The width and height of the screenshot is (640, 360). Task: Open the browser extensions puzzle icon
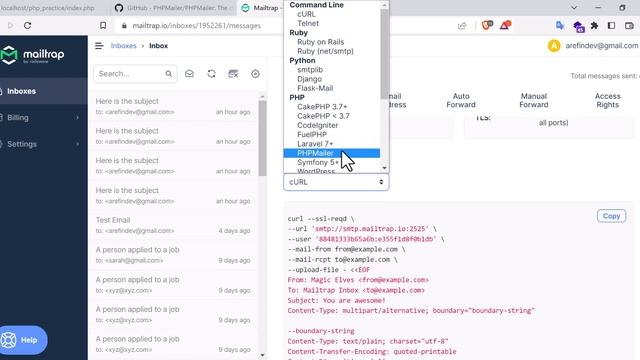594,25
